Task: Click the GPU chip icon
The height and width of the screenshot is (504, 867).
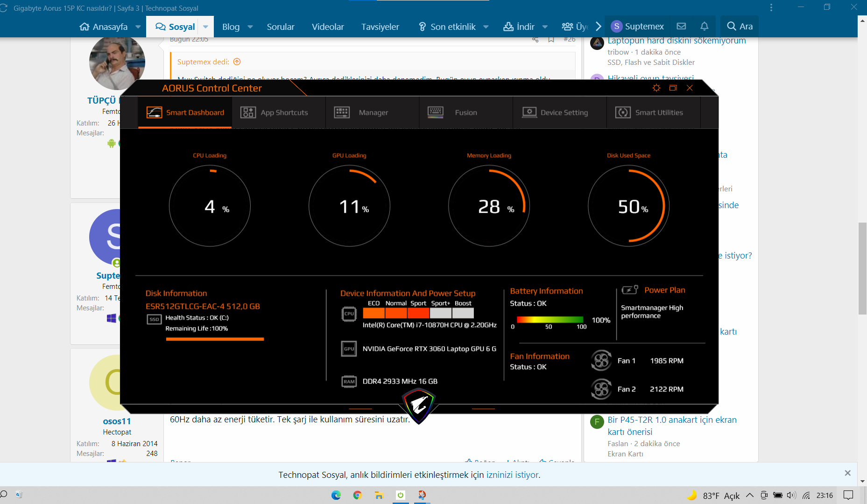Action: point(349,349)
